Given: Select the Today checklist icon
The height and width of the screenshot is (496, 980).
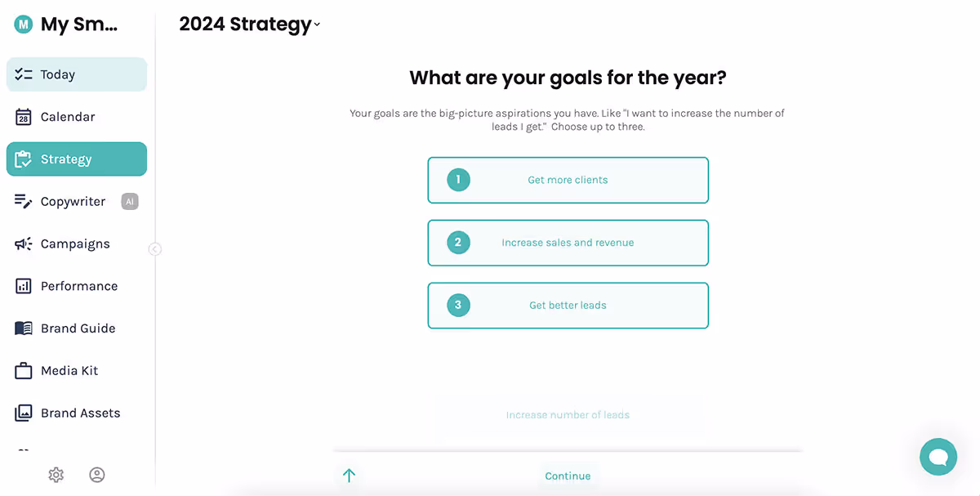Looking at the screenshot, I should click(x=23, y=74).
